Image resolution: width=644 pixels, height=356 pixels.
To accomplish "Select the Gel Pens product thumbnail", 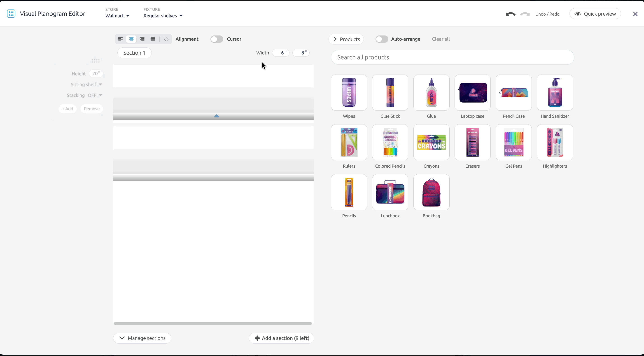I will [513, 142].
